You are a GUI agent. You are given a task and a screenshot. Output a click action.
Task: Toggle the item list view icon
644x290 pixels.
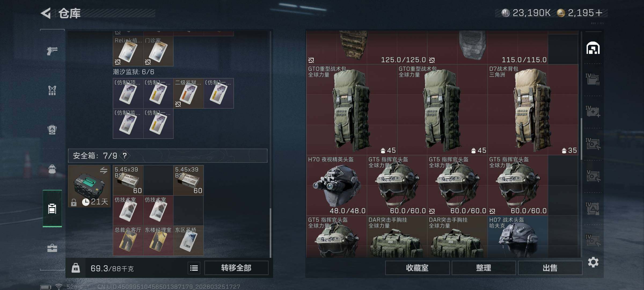tap(194, 268)
